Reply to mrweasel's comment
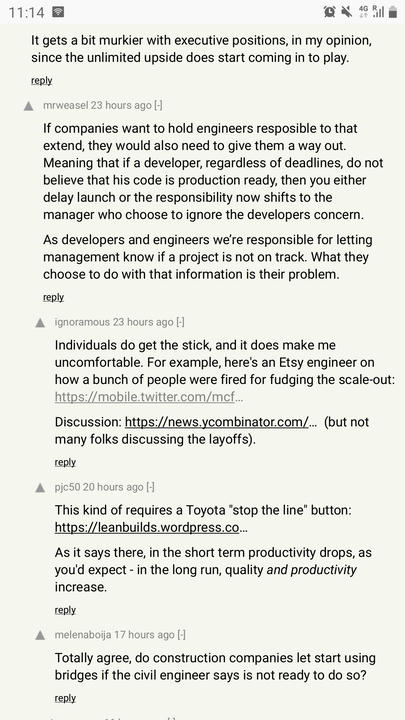This screenshot has width=405, height=720. (53, 297)
